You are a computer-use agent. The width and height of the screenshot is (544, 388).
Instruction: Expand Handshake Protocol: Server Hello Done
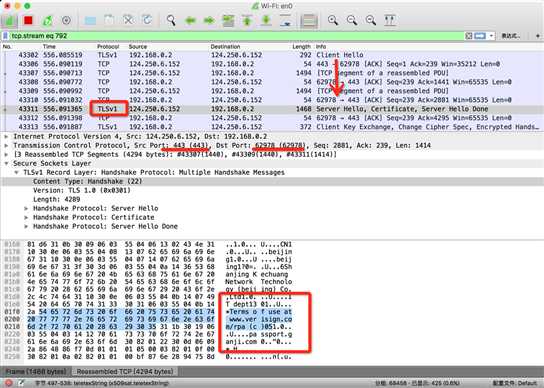click(26, 227)
